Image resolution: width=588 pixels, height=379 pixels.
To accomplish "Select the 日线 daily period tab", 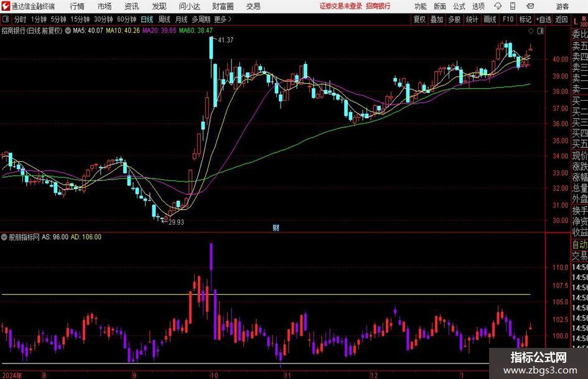I will pyautogui.click(x=147, y=19).
